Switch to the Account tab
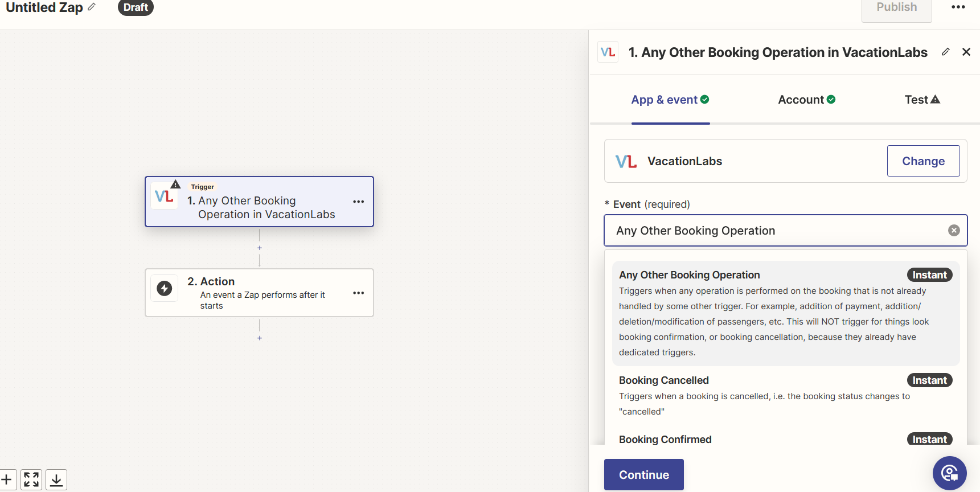The image size is (980, 492). [x=807, y=100]
